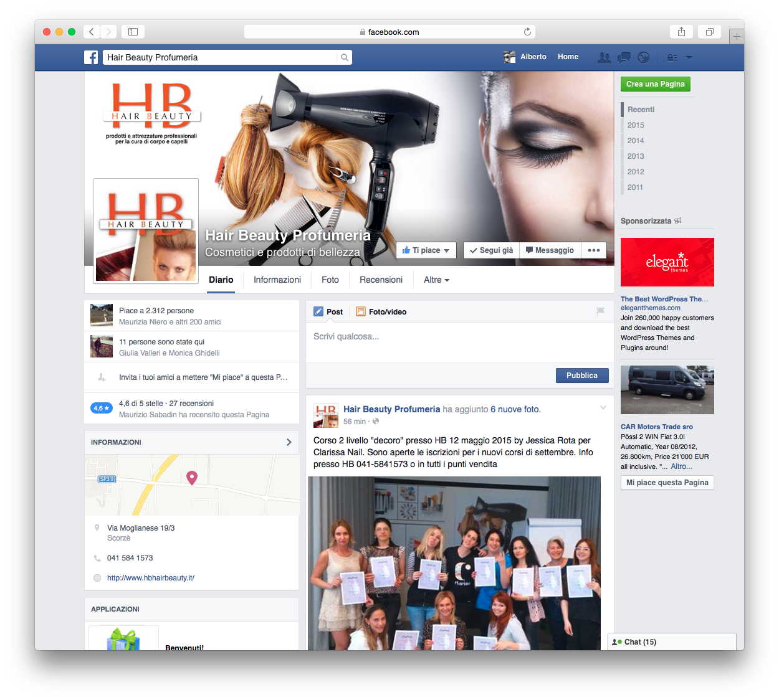Expand the Altre dropdown tab
779x700 pixels.
(436, 280)
